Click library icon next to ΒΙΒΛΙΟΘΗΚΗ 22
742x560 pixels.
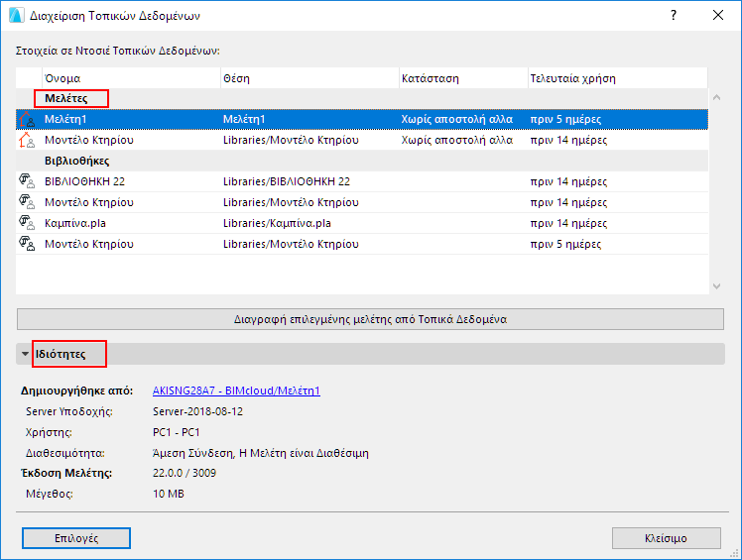tap(27, 181)
